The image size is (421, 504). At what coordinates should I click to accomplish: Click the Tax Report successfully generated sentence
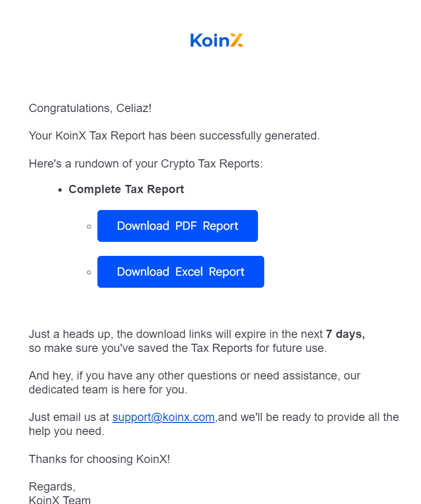click(x=174, y=136)
